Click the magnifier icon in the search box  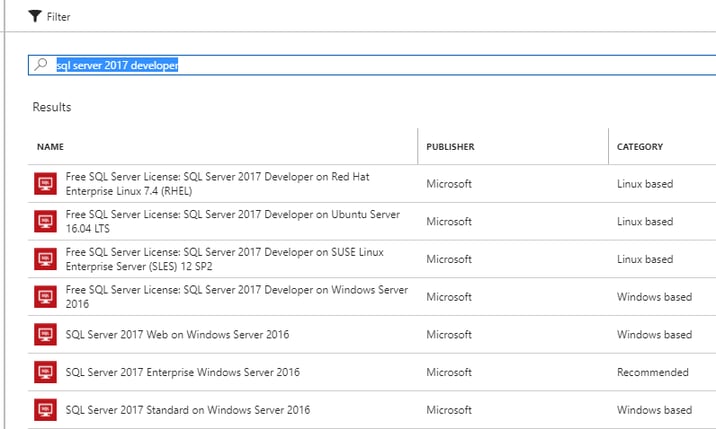point(41,64)
